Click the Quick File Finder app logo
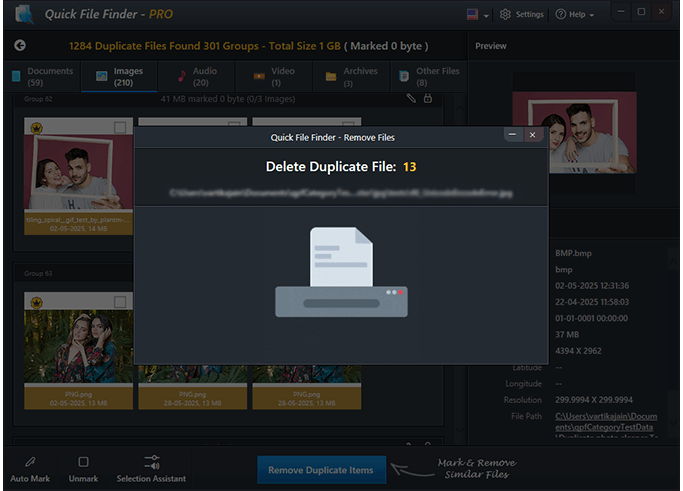 (x=18, y=14)
